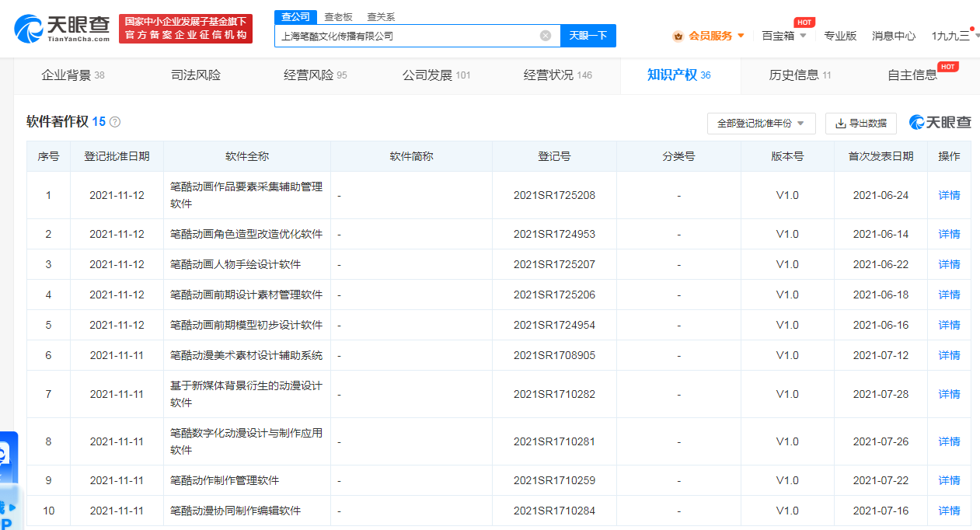Open 详情 for 笔酷动漫美术素材设计辅助系统
980x530 pixels.
(949, 355)
